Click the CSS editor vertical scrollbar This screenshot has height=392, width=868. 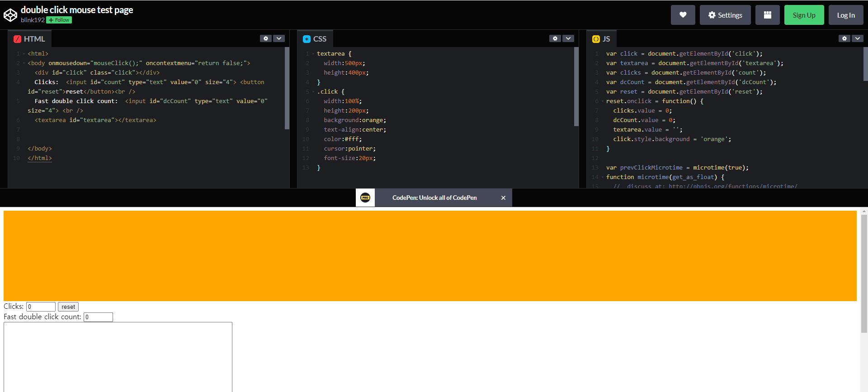coord(576,86)
